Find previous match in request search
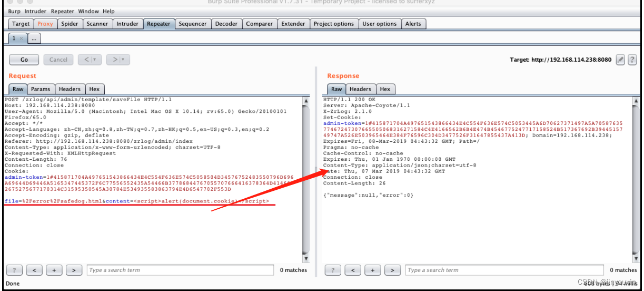644x291 pixels. pyautogui.click(x=34, y=270)
